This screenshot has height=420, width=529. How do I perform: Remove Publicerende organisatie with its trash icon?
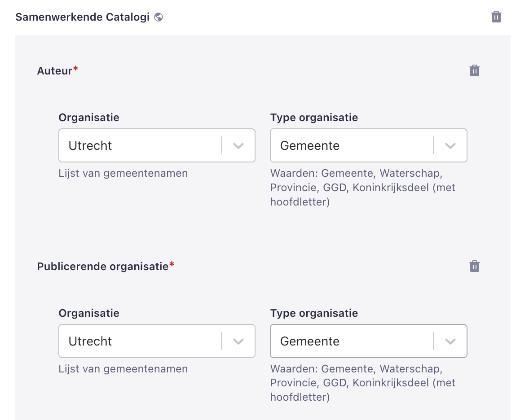(474, 266)
